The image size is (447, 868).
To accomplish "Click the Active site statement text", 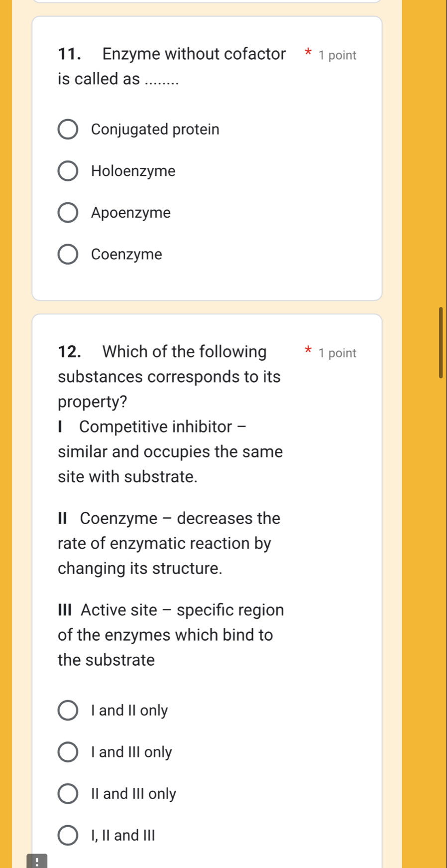I will click(x=169, y=635).
